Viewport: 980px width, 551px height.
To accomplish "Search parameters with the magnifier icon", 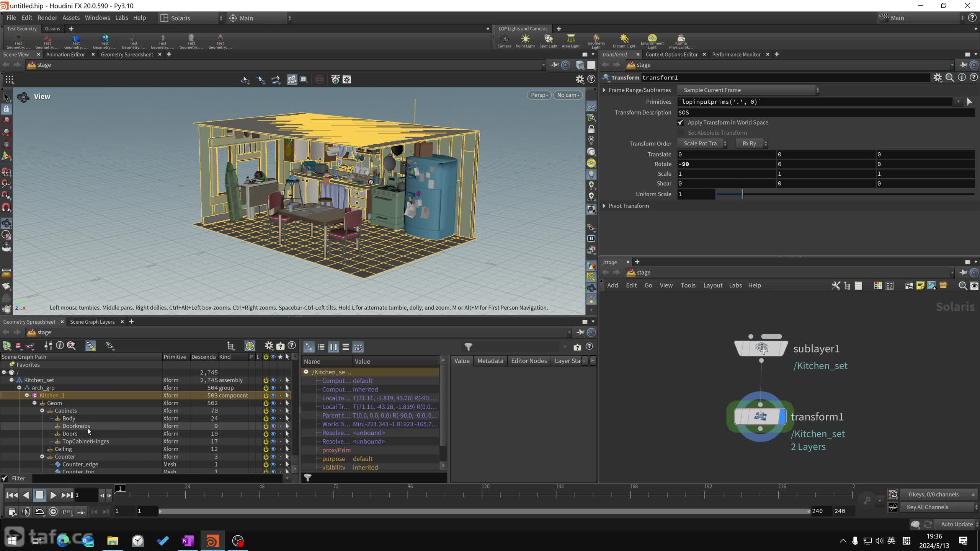I will [x=950, y=78].
